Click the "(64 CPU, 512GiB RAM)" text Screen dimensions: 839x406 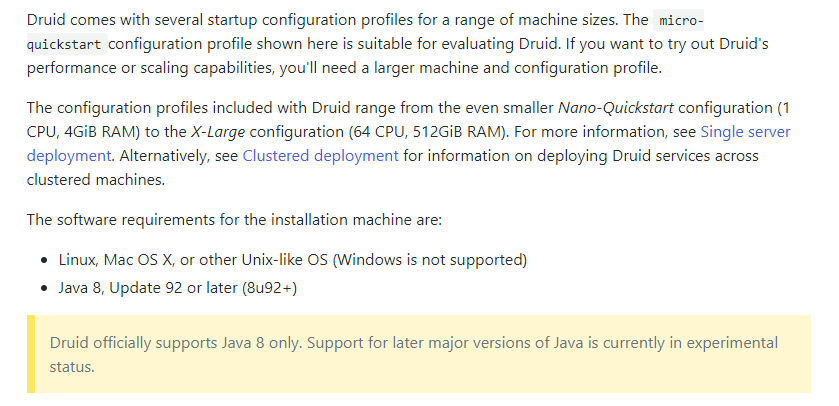pos(428,132)
